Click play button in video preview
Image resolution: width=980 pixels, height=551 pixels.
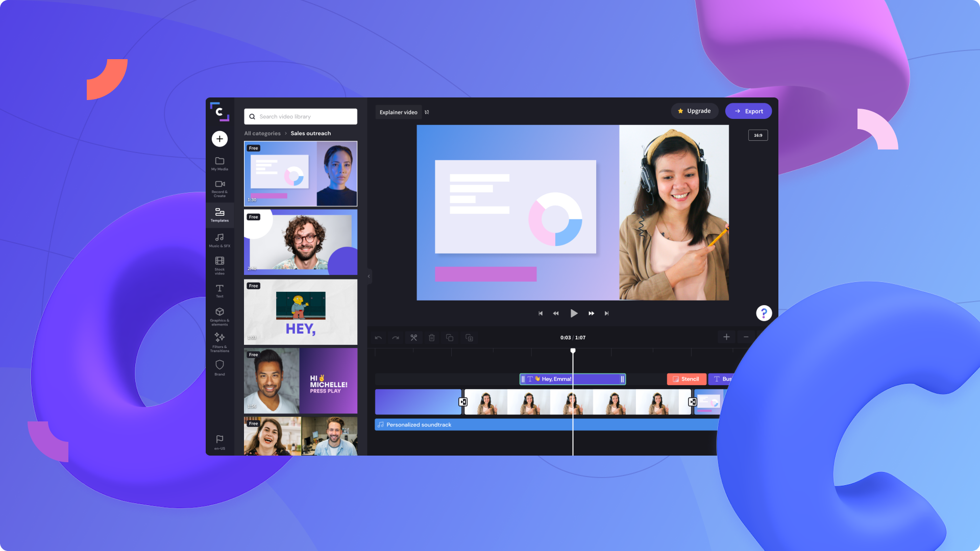point(574,313)
